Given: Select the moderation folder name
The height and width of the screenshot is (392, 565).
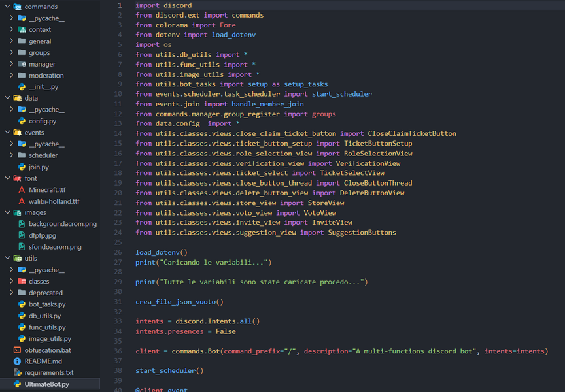Looking at the screenshot, I should tap(46, 76).
